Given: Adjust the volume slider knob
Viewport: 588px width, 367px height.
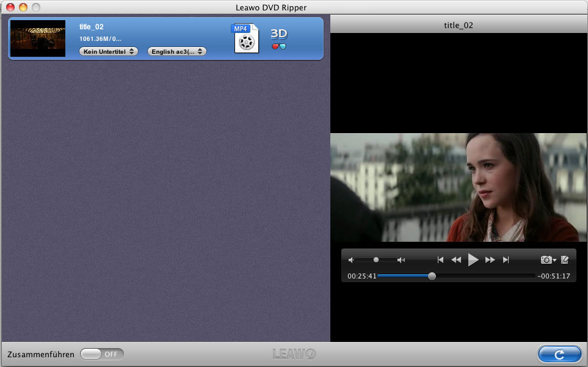Looking at the screenshot, I should pyautogui.click(x=376, y=260).
